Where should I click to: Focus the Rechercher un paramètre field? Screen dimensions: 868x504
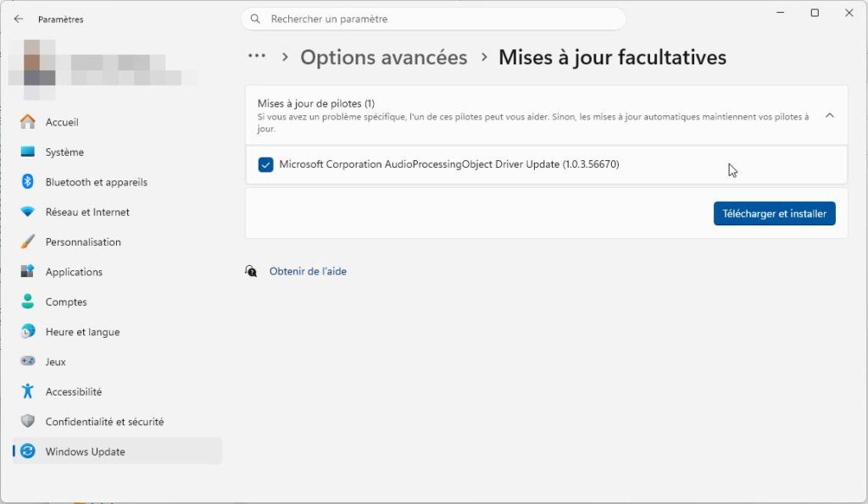pyautogui.click(x=433, y=19)
